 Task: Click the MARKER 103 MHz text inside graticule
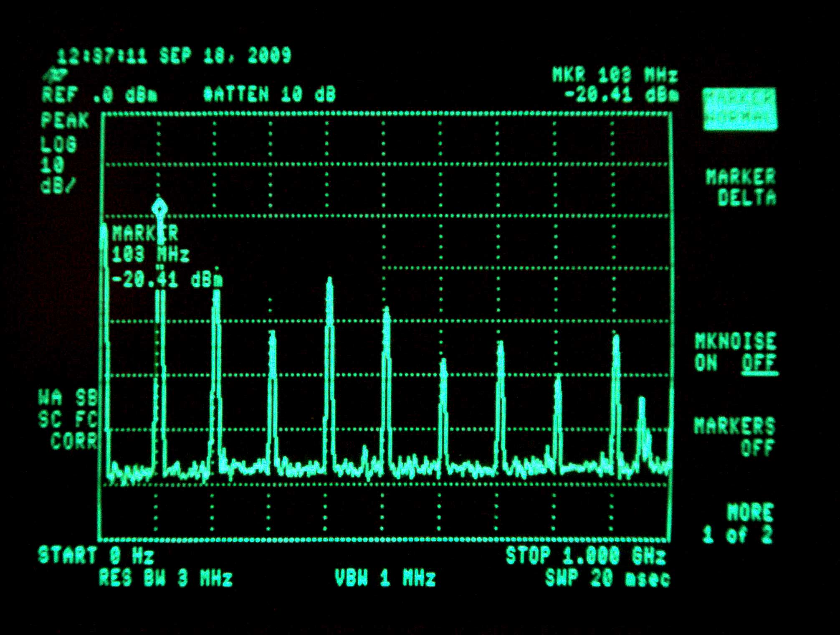[150, 244]
